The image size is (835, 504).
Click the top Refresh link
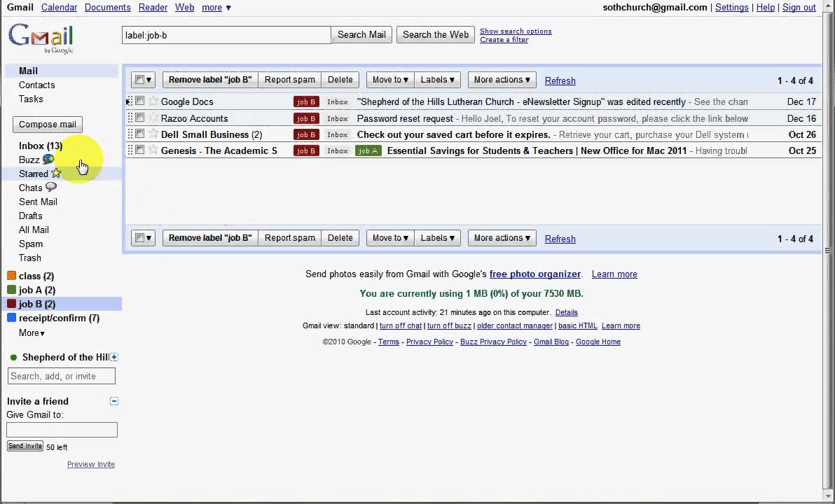560,80
